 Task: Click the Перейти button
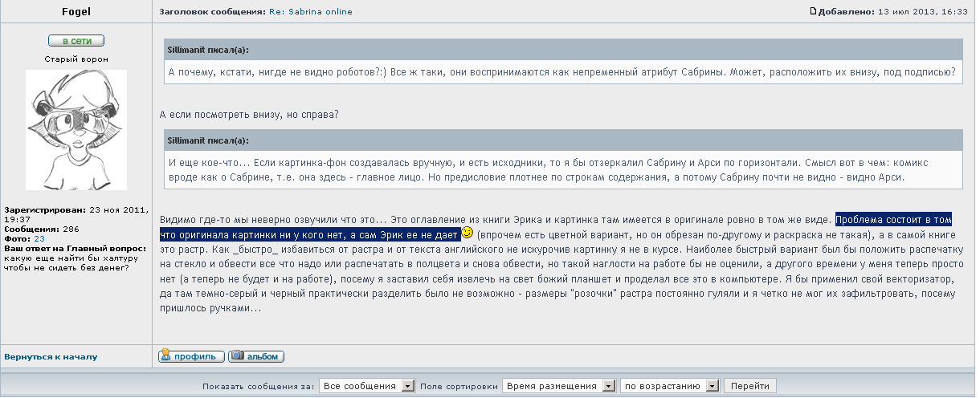coord(750,386)
